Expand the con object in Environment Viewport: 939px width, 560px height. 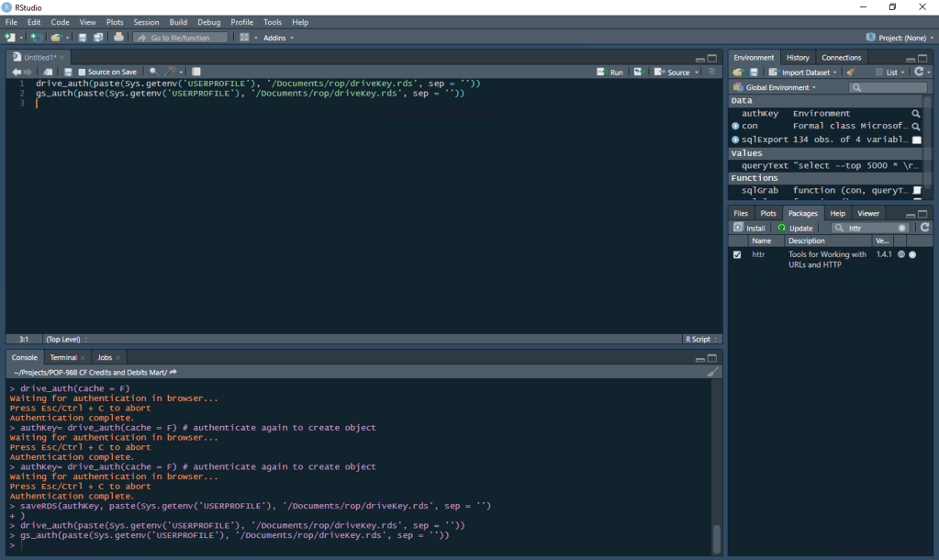coord(735,126)
